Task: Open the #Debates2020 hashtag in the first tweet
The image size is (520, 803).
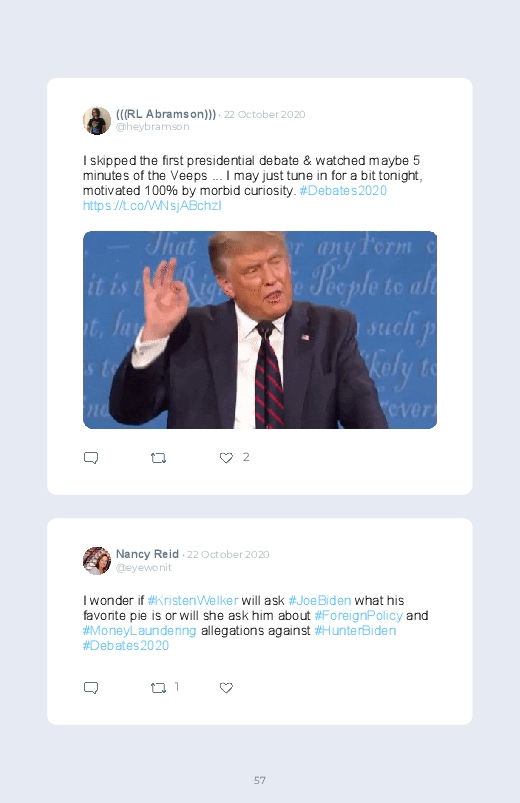Action: click(343, 191)
